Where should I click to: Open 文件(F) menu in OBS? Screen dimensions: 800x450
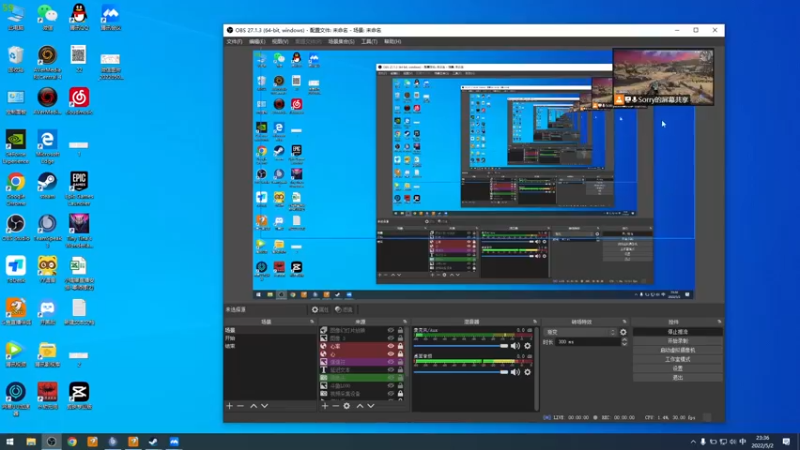tap(234, 41)
